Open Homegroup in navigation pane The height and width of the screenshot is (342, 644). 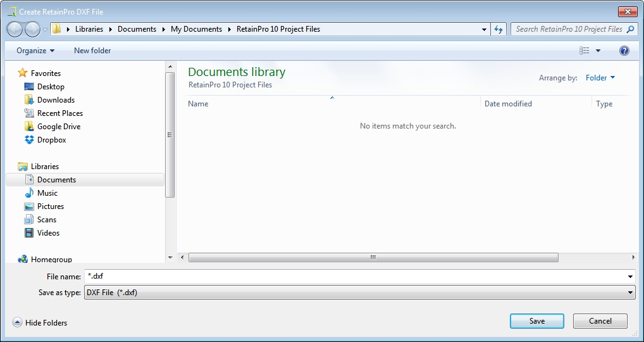[51, 259]
